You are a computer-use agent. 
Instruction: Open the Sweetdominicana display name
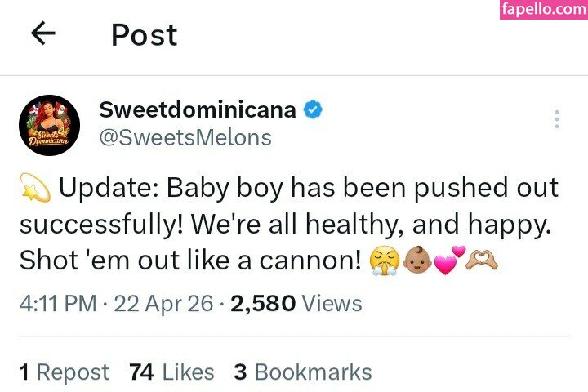(197, 109)
